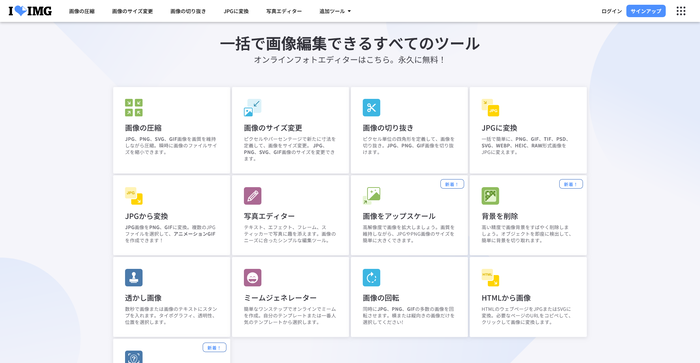Open 画像の圧縮 in top navigation
The height and width of the screenshot is (363, 700).
coord(82,11)
